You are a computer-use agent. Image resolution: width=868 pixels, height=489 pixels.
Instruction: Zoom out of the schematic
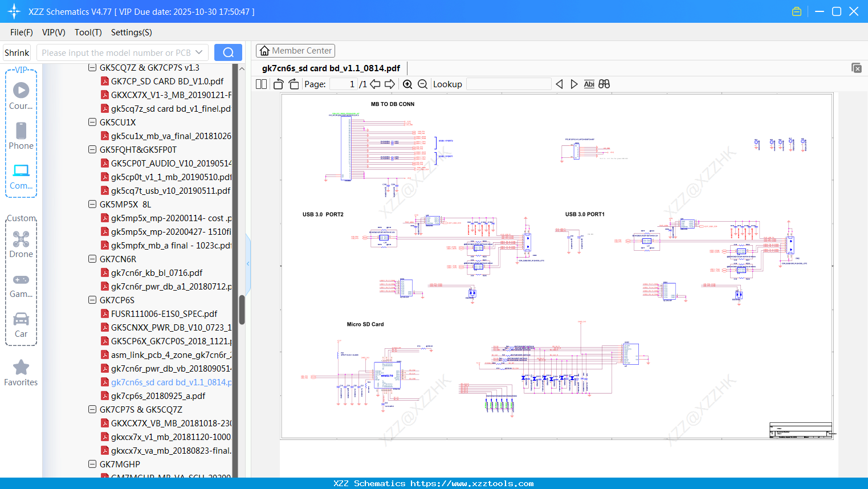(x=422, y=84)
